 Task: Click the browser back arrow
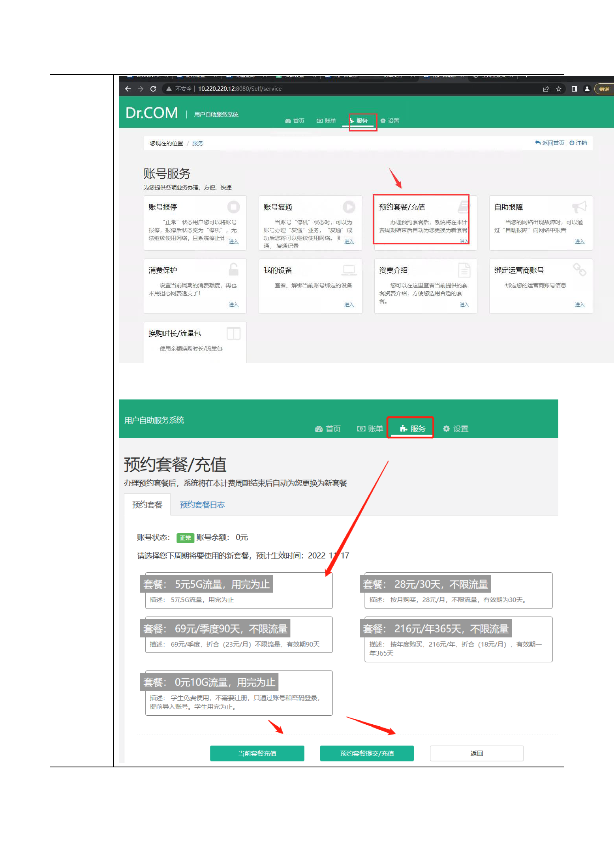click(128, 89)
